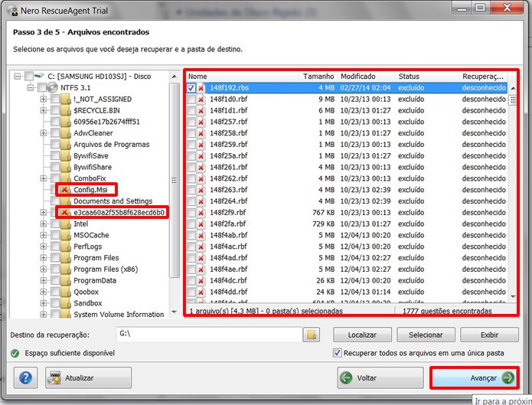Image resolution: width=532 pixels, height=405 pixels.
Task: Expand the Program Files folder node
Action: pyautogui.click(x=44, y=258)
